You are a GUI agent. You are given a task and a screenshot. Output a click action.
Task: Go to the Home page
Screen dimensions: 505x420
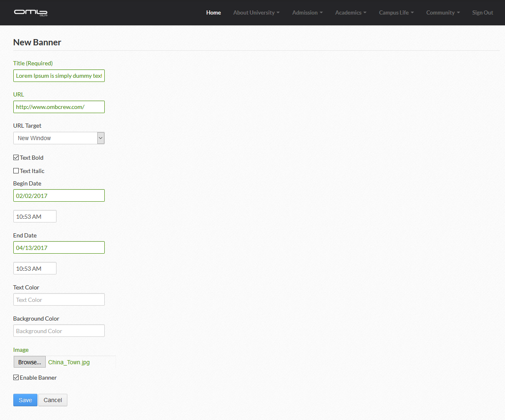click(x=214, y=12)
